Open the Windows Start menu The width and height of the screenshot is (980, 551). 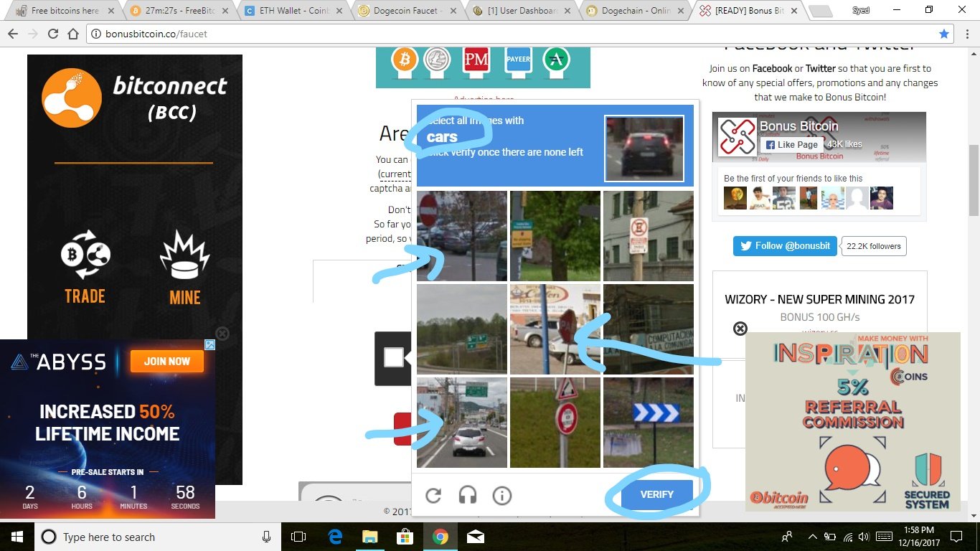click(17, 537)
